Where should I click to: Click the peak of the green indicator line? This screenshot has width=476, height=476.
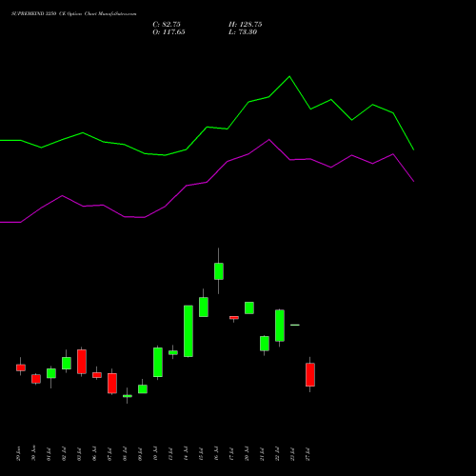[289, 76]
